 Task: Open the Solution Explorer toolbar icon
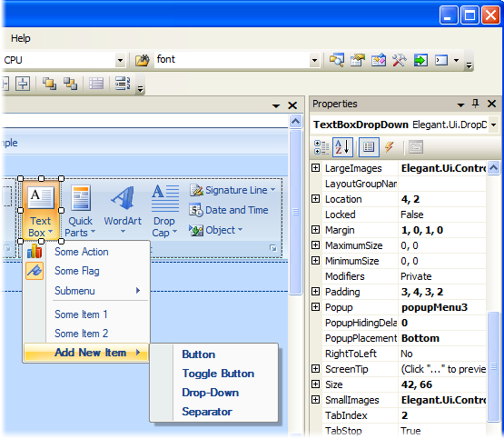point(337,60)
